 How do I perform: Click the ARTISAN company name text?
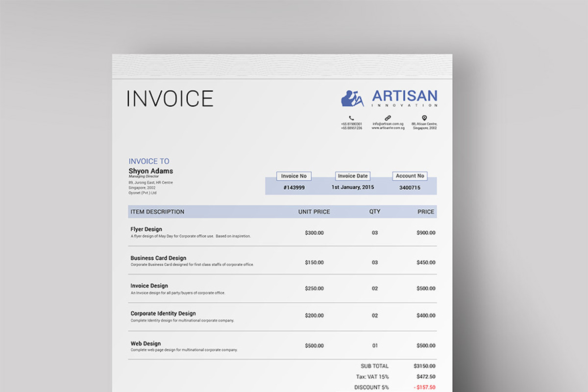pos(404,96)
